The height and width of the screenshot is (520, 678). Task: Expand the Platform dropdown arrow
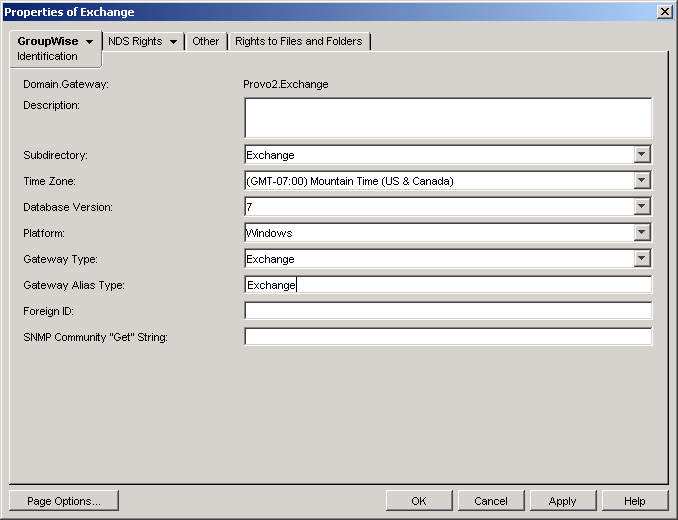[x=642, y=232]
